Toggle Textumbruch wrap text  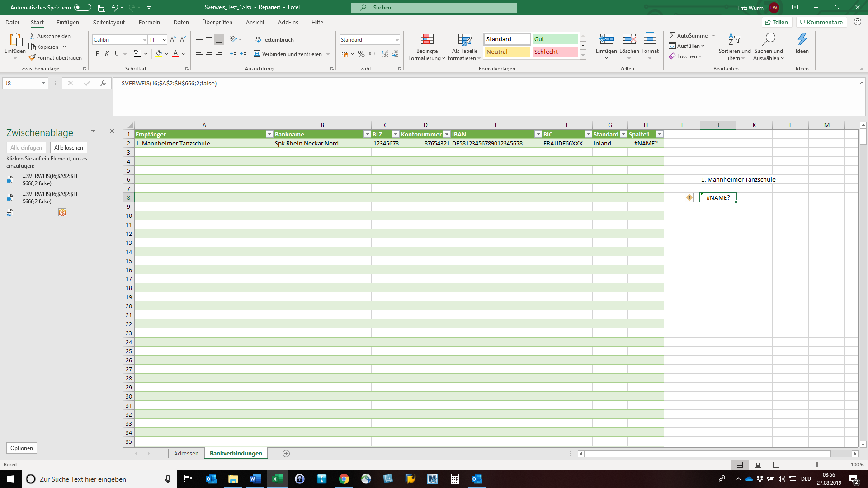tap(274, 40)
